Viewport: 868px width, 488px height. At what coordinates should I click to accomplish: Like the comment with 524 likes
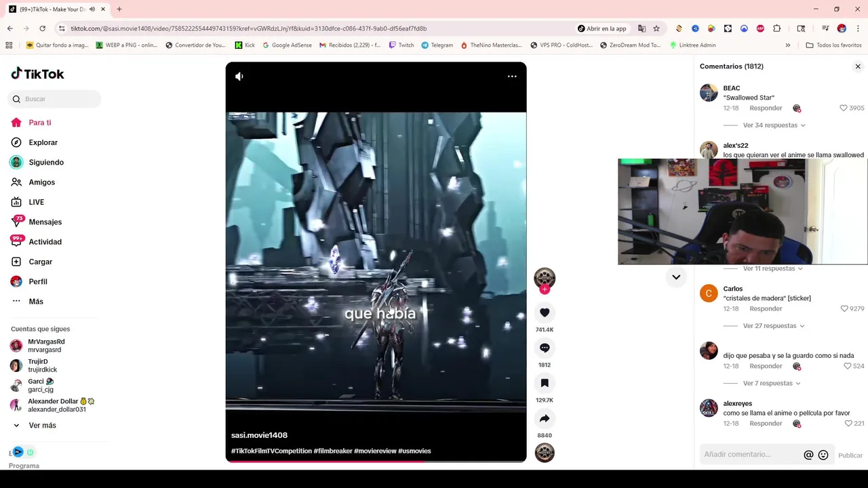click(x=847, y=366)
